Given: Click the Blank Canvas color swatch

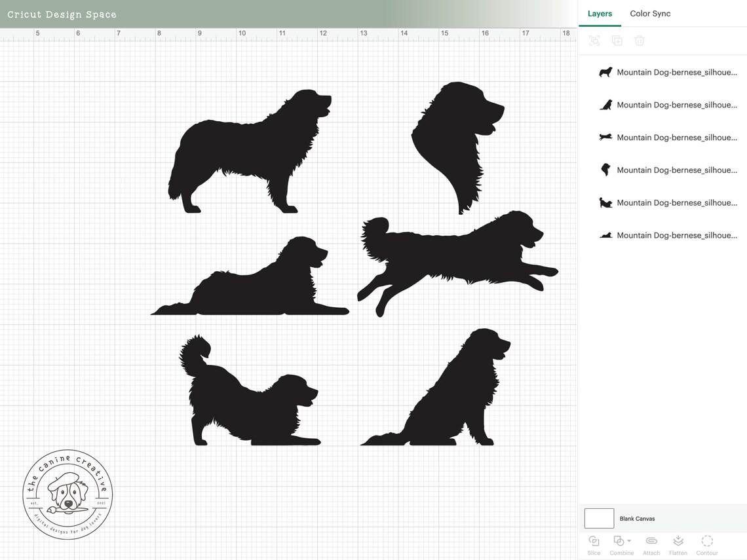Looking at the screenshot, I should pyautogui.click(x=599, y=519).
